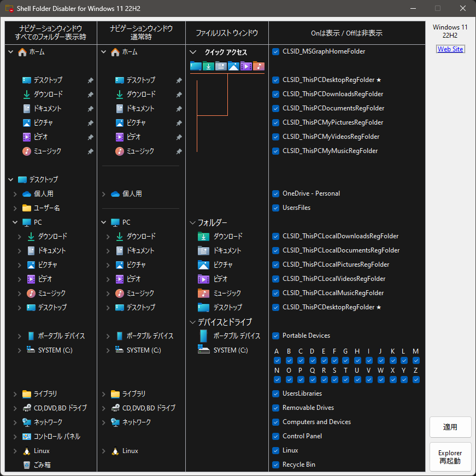This screenshot has height=476, width=476.
Task: Select ユーザー名 in the first column
Action: pyautogui.click(x=47, y=208)
